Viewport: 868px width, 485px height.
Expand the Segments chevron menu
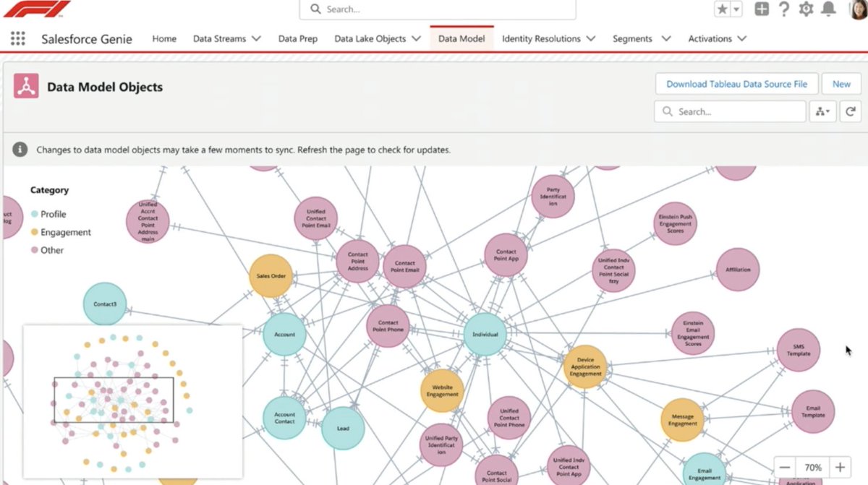click(x=665, y=38)
